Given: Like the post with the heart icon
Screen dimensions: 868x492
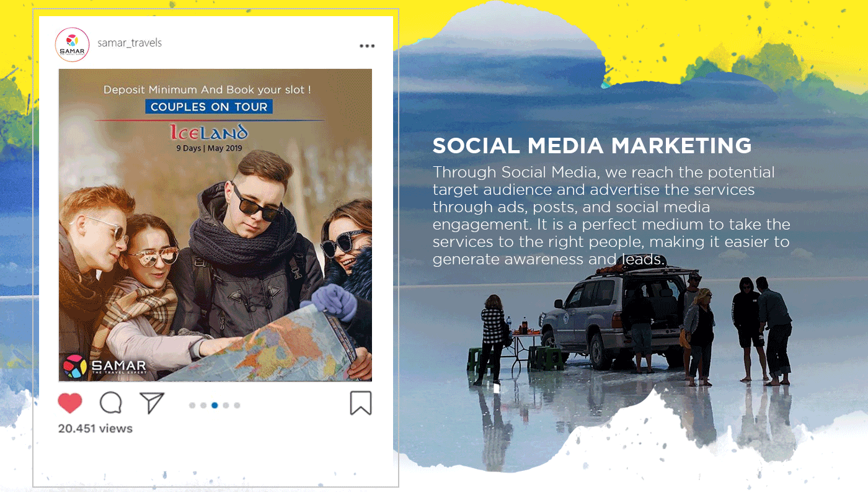Looking at the screenshot, I should [x=70, y=403].
